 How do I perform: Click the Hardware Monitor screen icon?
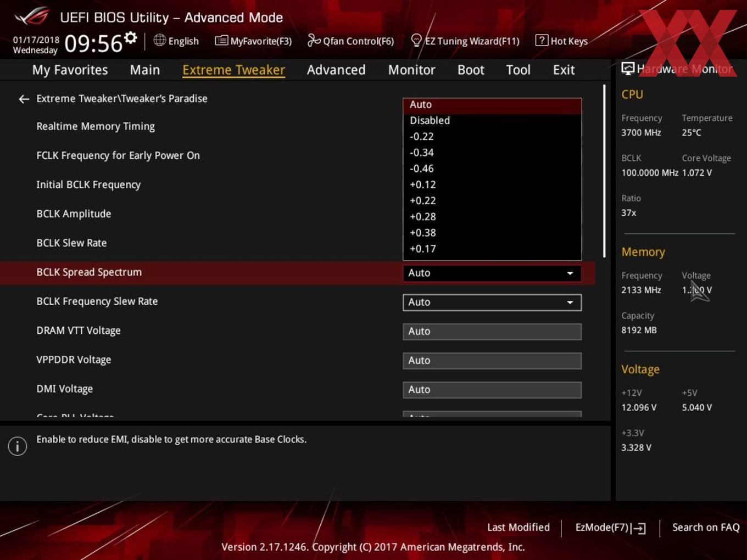point(627,69)
